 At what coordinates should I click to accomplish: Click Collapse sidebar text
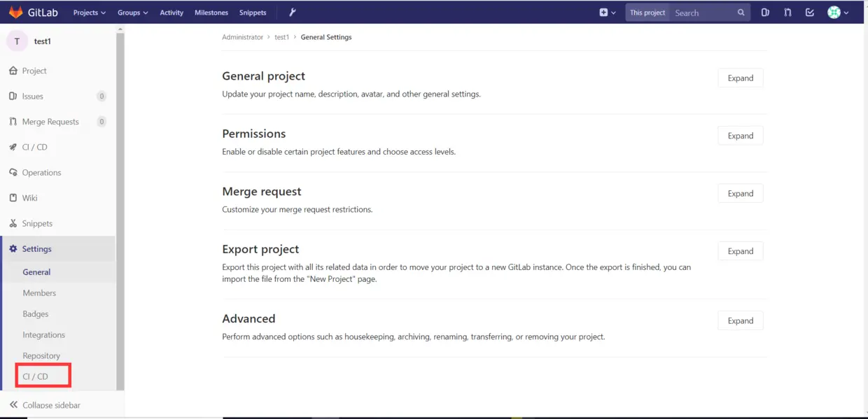tap(52, 405)
